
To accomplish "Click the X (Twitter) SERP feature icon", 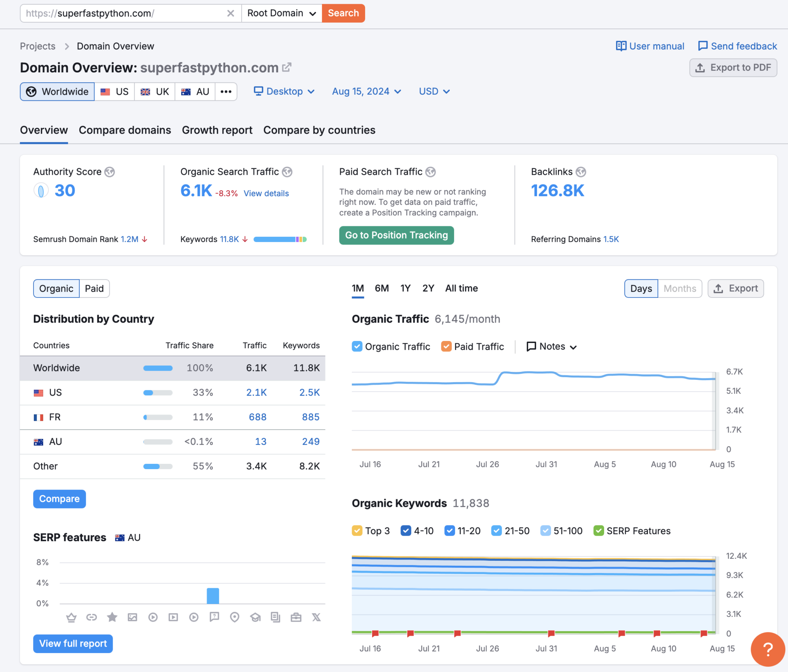I will point(316,617).
